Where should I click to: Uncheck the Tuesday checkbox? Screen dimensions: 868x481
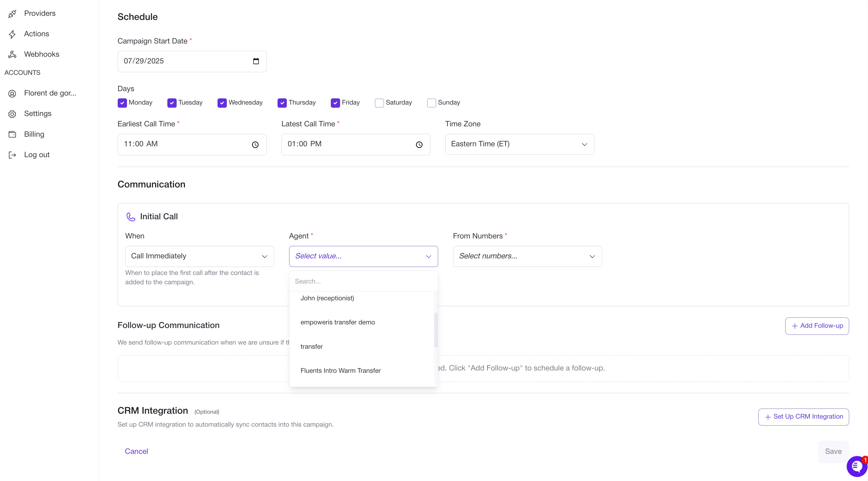coord(172,103)
